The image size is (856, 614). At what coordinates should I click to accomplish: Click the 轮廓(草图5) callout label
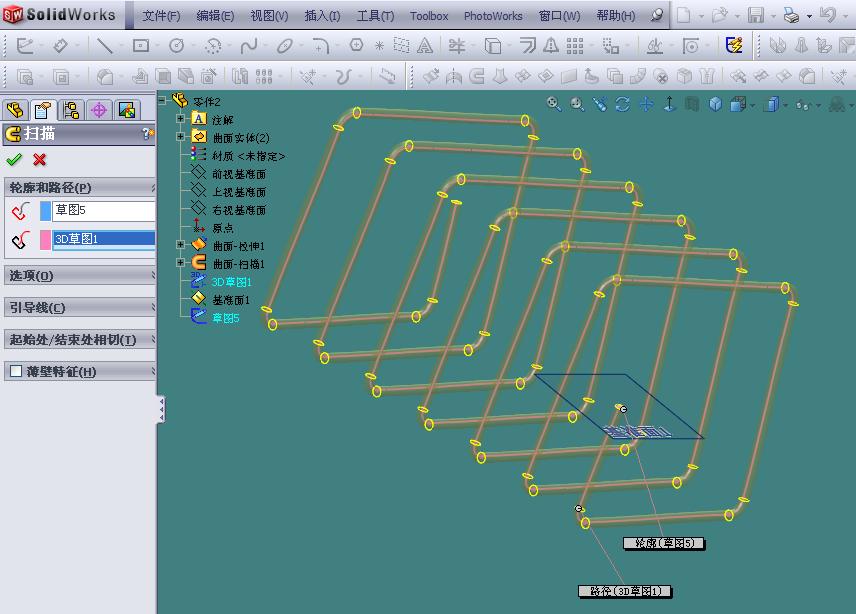tap(664, 543)
